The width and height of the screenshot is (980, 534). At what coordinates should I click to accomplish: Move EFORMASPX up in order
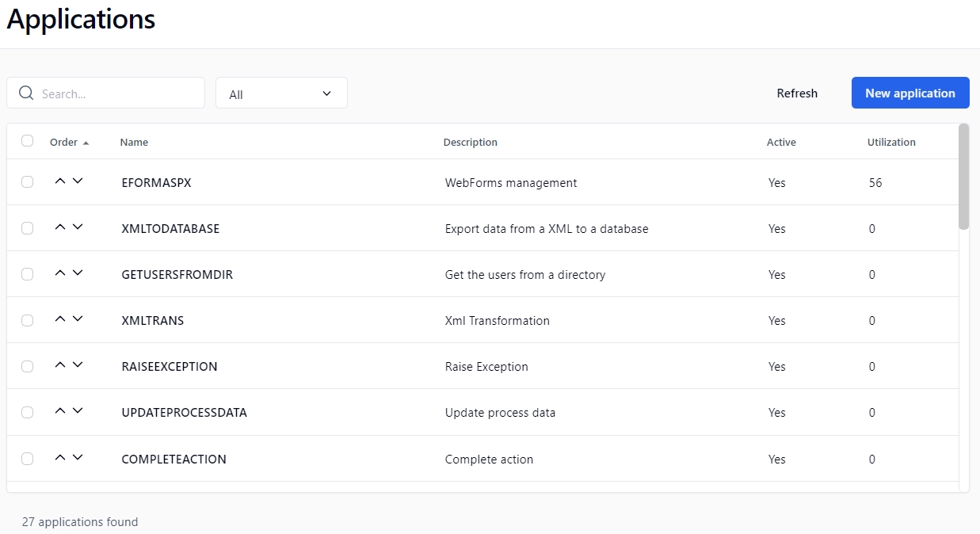(x=60, y=181)
